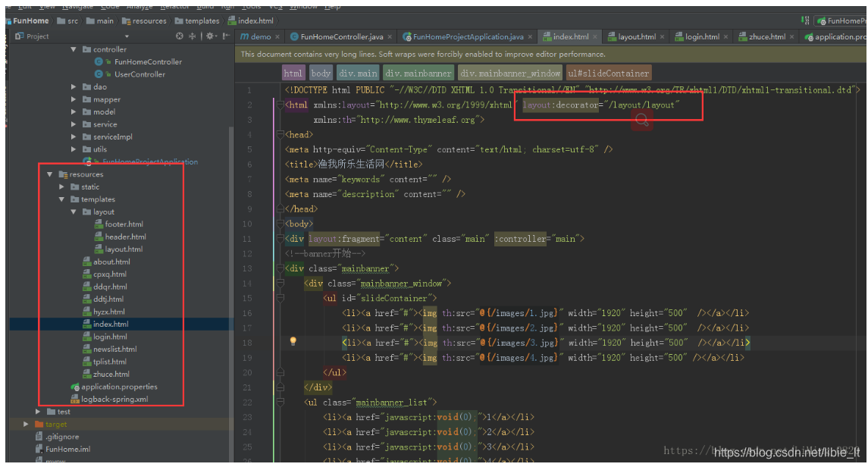Screen dimensions: 868x467
Task: Click div.mainbanner in the breadcrumb bar
Action: coord(418,72)
